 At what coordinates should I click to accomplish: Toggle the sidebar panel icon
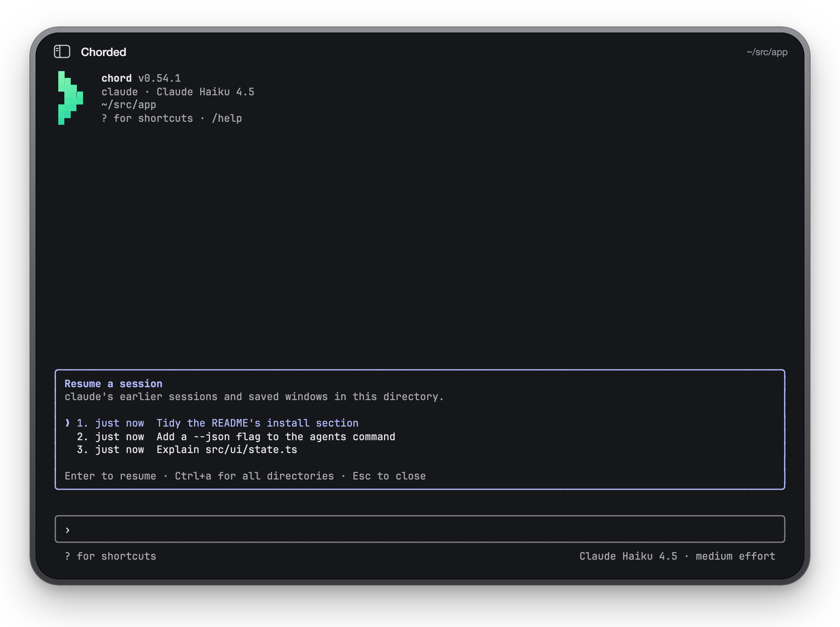coord(62,51)
